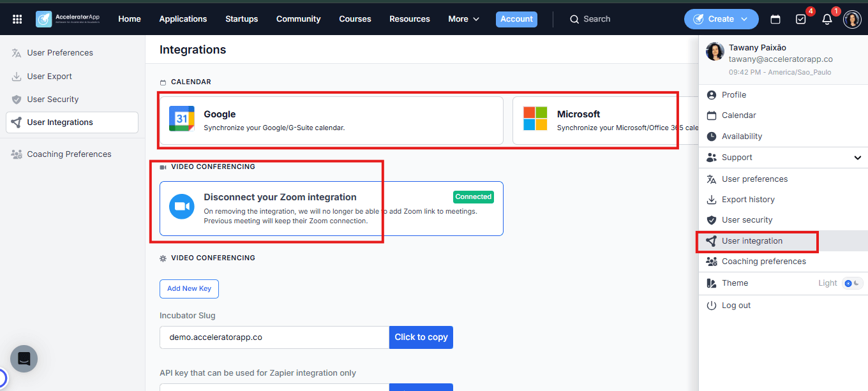The image size is (868, 391).
Task: Click the Microsoft calendar integration card
Action: click(605, 121)
